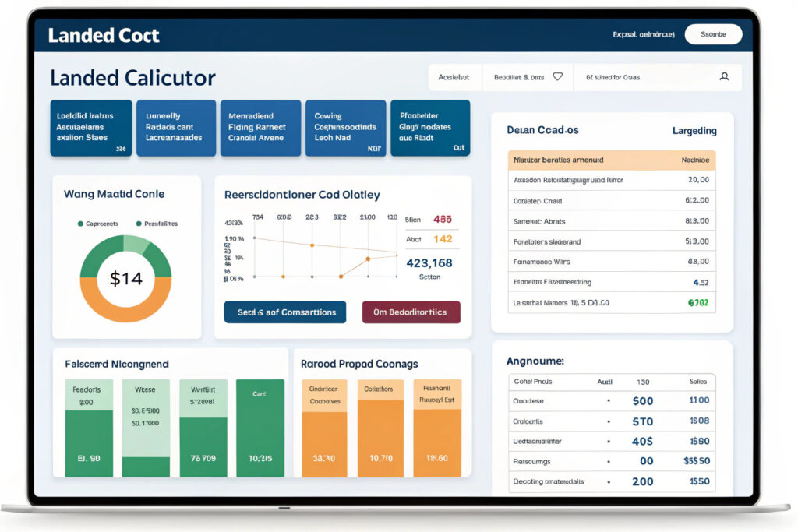This screenshot has height=532, width=798.
Task: Select the Ctodese row in Angnoume table
Action: [x=612, y=401]
